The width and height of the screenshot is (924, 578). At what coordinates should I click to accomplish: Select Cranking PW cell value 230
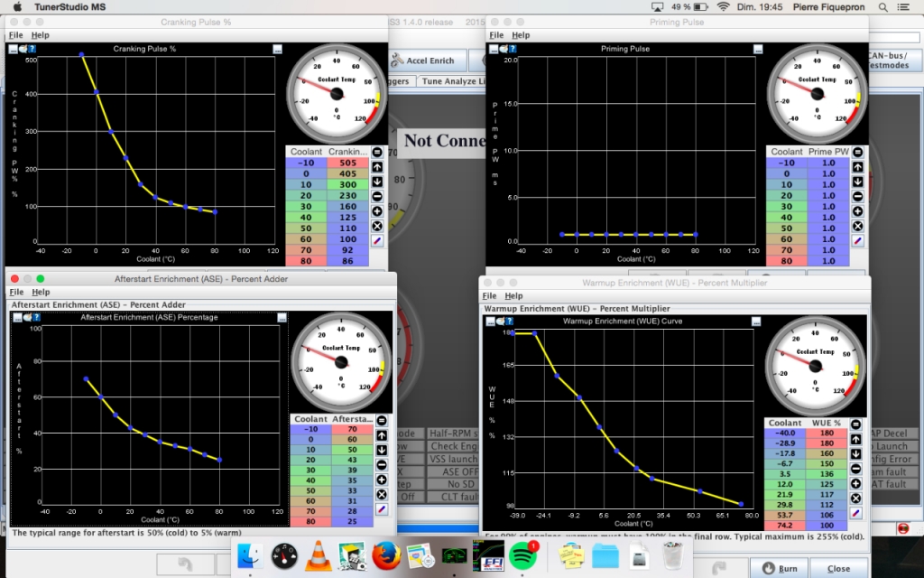347,195
